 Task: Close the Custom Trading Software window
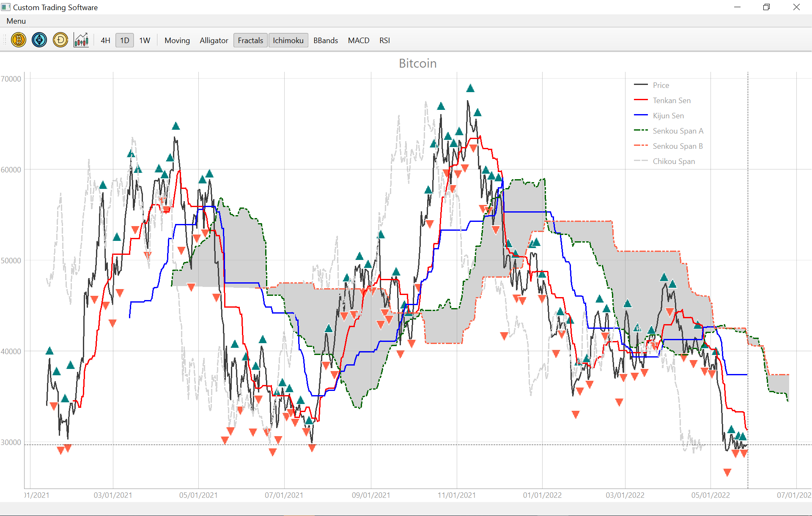click(x=796, y=7)
